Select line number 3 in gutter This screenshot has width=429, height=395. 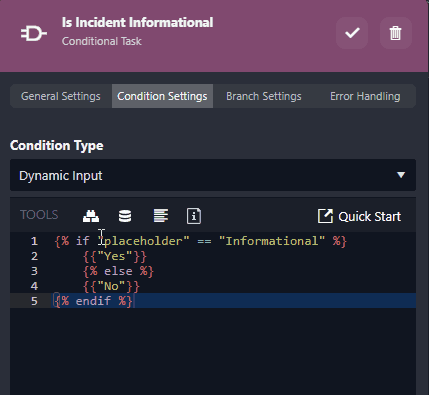coord(34,271)
